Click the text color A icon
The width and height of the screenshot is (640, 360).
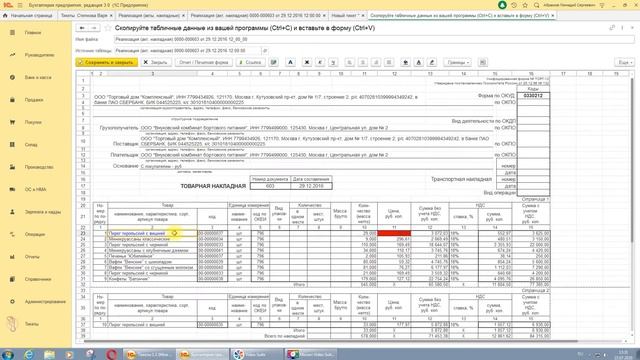(x=418, y=62)
